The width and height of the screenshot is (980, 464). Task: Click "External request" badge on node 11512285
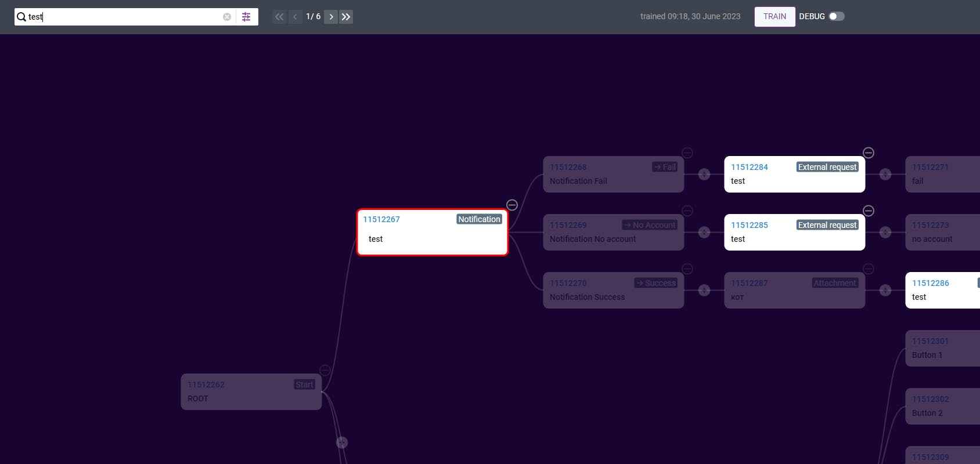click(x=827, y=225)
